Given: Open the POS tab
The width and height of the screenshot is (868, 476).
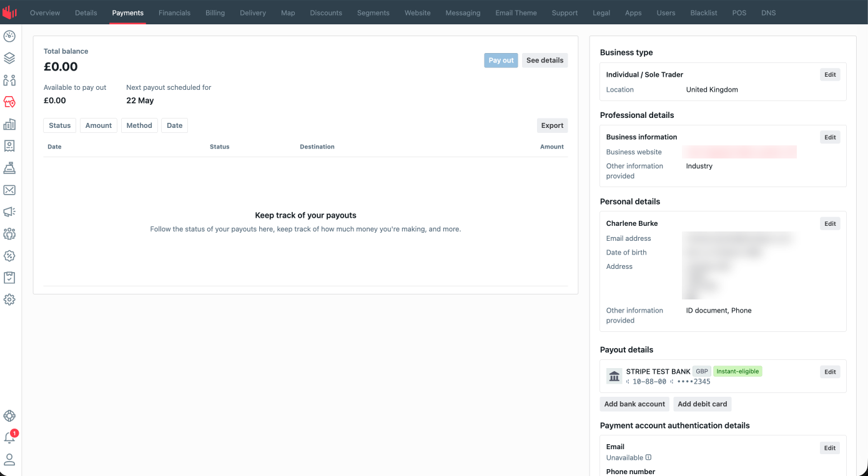Looking at the screenshot, I should (739, 12).
